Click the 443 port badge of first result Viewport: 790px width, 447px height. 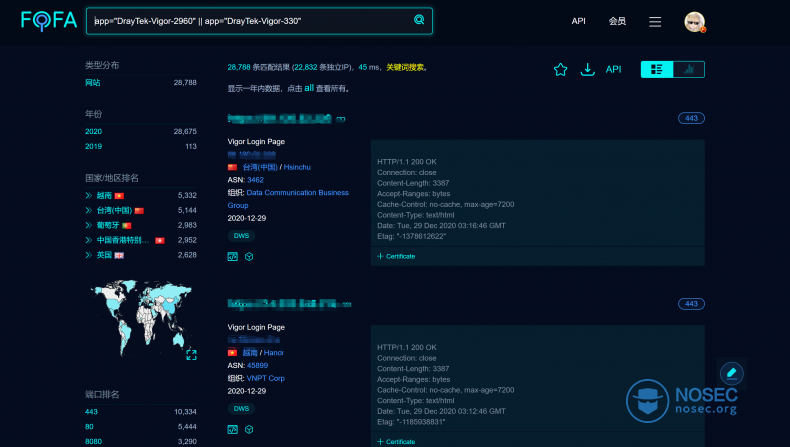[691, 118]
